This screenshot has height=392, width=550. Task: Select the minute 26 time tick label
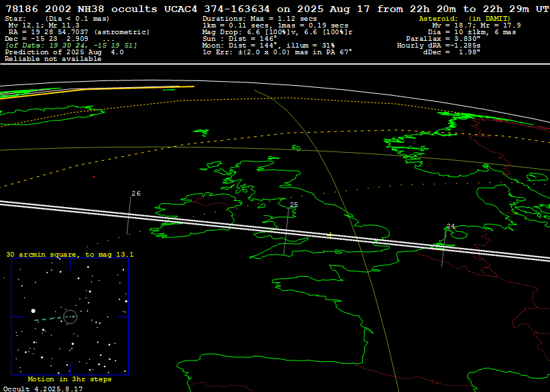[x=136, y=194]
